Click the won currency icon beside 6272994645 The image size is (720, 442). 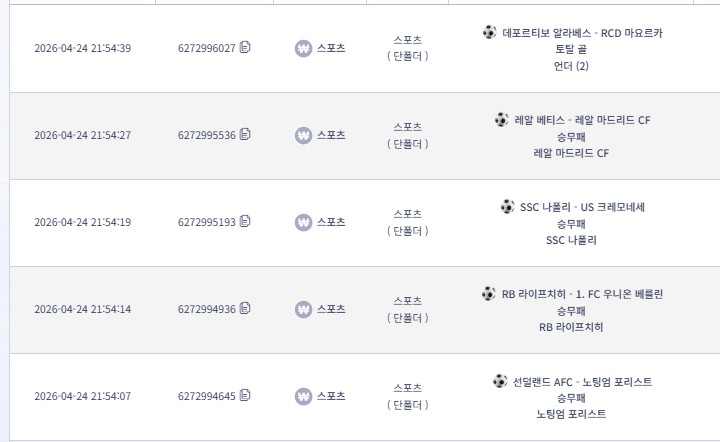(x=303, y=397)
